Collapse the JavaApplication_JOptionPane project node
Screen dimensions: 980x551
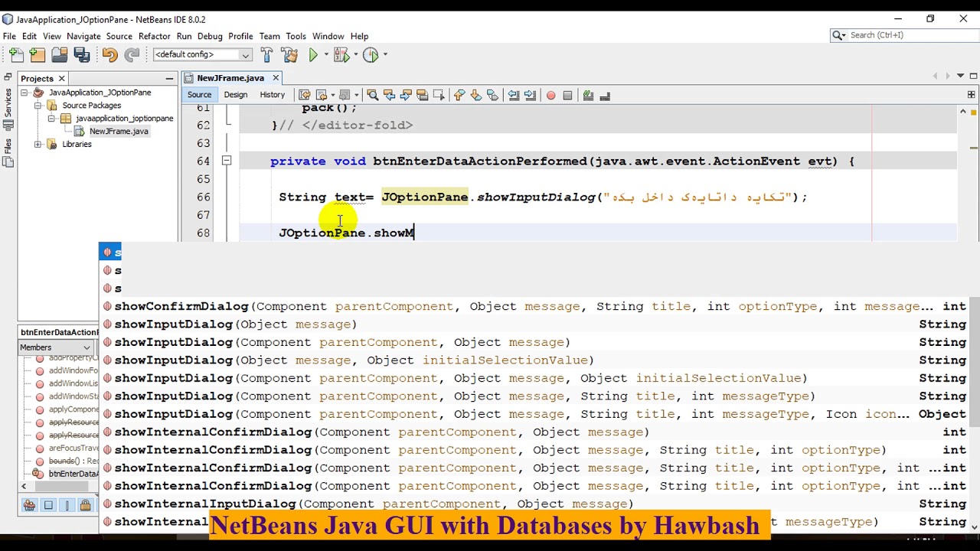(x=24, y=93)
